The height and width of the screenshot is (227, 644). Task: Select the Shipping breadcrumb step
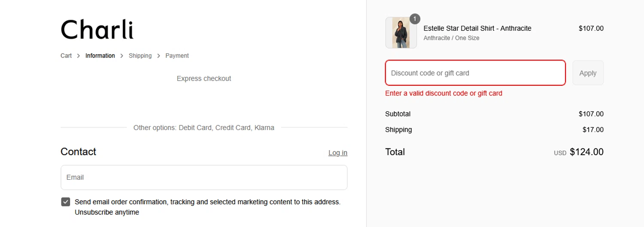[x=140, y=56]
